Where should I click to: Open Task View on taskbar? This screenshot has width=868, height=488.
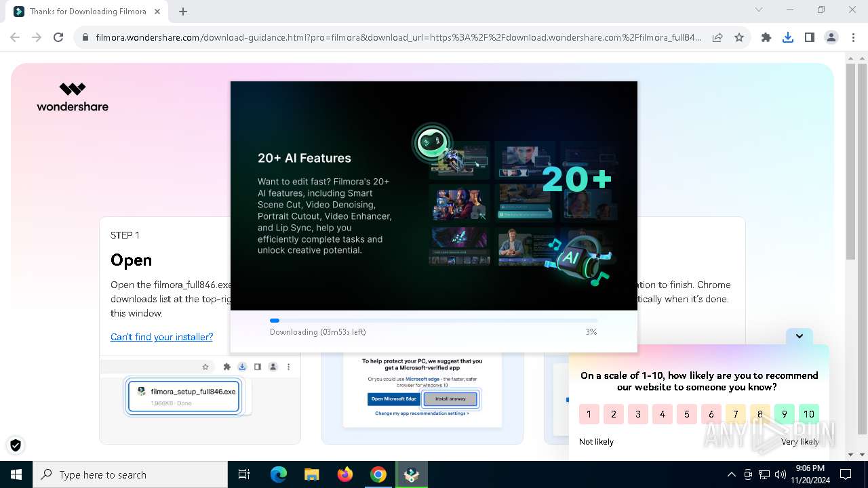tap(244, 474)
